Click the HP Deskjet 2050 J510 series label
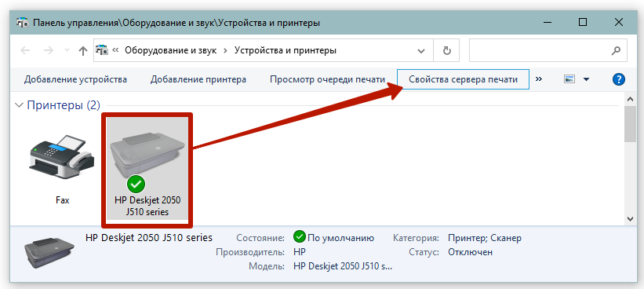Viewport: 644px width, 289px height. pyautogui.click(x=147, y=206)
